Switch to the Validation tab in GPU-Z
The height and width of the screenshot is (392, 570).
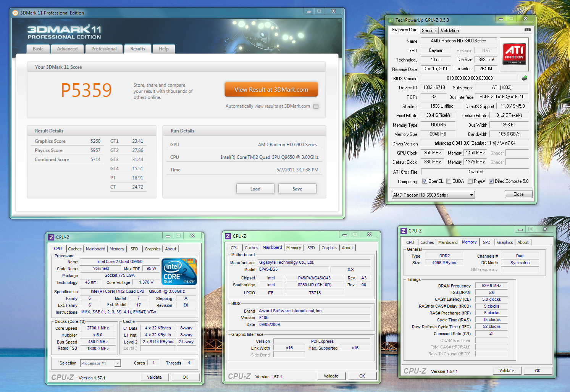450,31
